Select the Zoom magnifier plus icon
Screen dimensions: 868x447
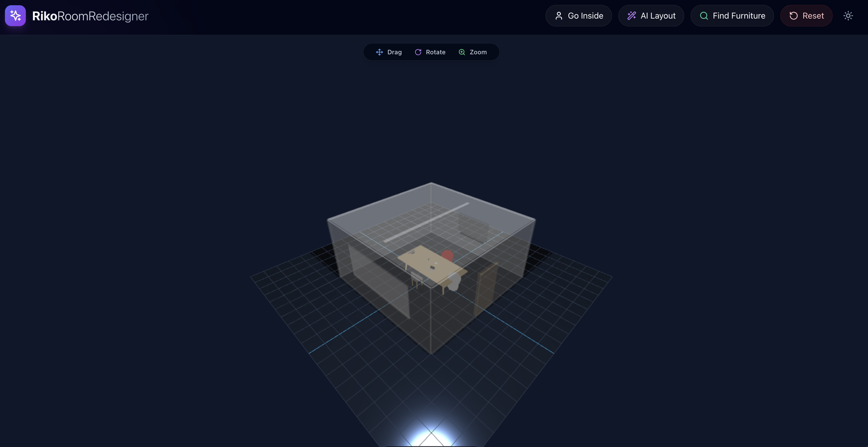coord(462,52)
